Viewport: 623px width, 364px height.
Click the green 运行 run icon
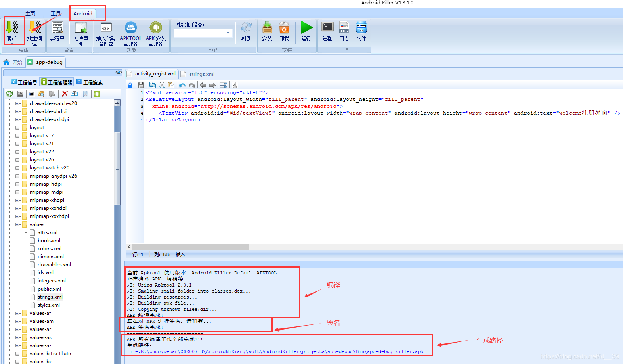click(x=306, y=27)
